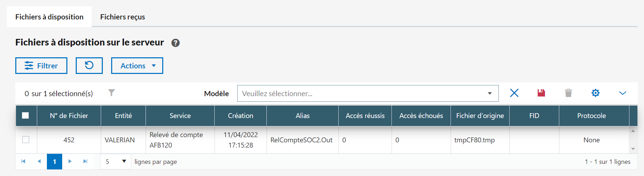Screen dimensions: 644x176
Task: Expand the panel with the blue chevron
Action: 622,93
